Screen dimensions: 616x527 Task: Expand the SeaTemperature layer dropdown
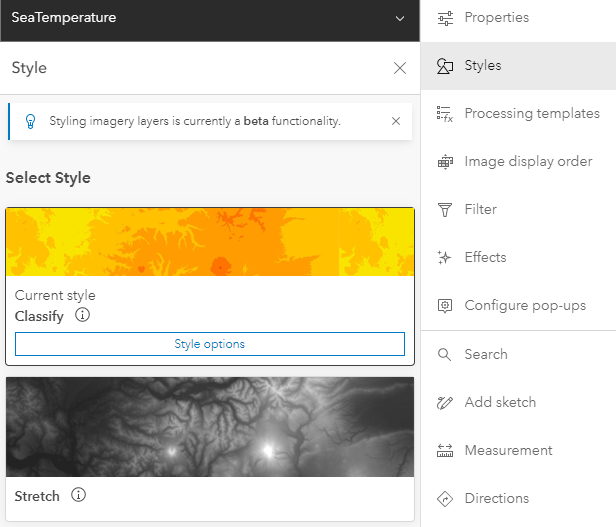tap(400, 18)
